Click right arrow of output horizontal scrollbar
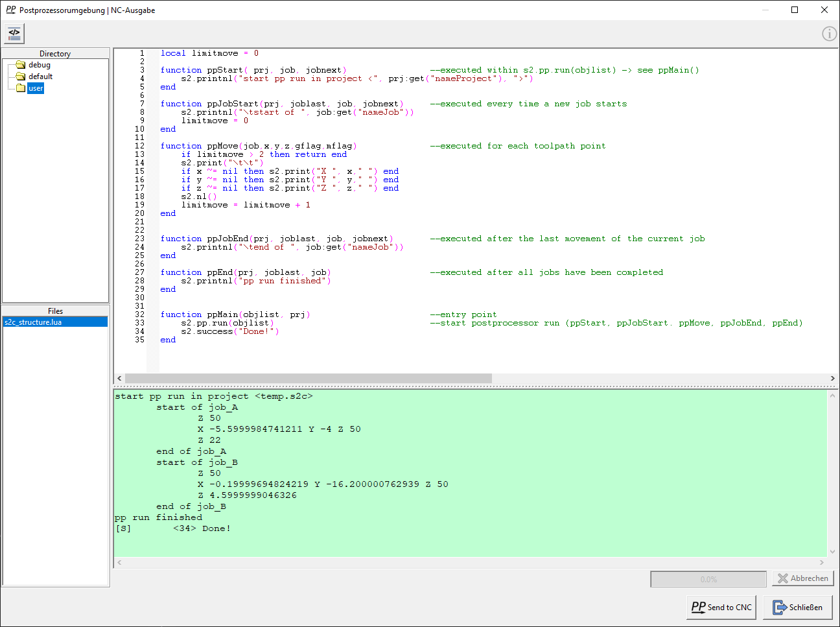The image size is (840, 627). [822, 563]
